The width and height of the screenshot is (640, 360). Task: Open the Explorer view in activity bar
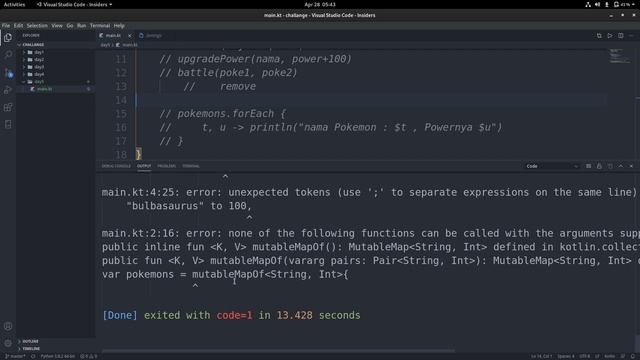coord(8,38)
